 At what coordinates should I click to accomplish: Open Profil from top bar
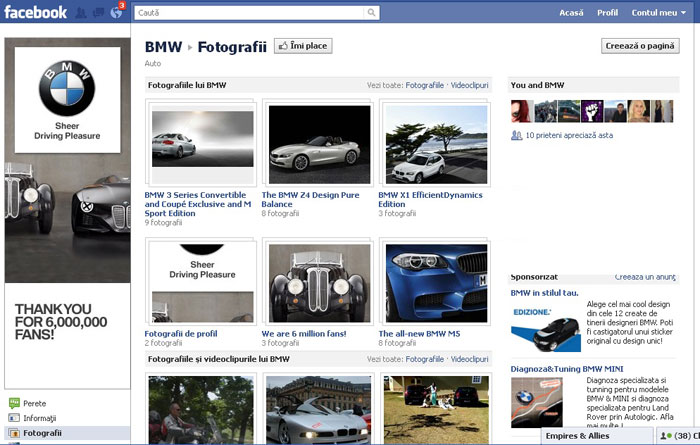click(607, 12)
